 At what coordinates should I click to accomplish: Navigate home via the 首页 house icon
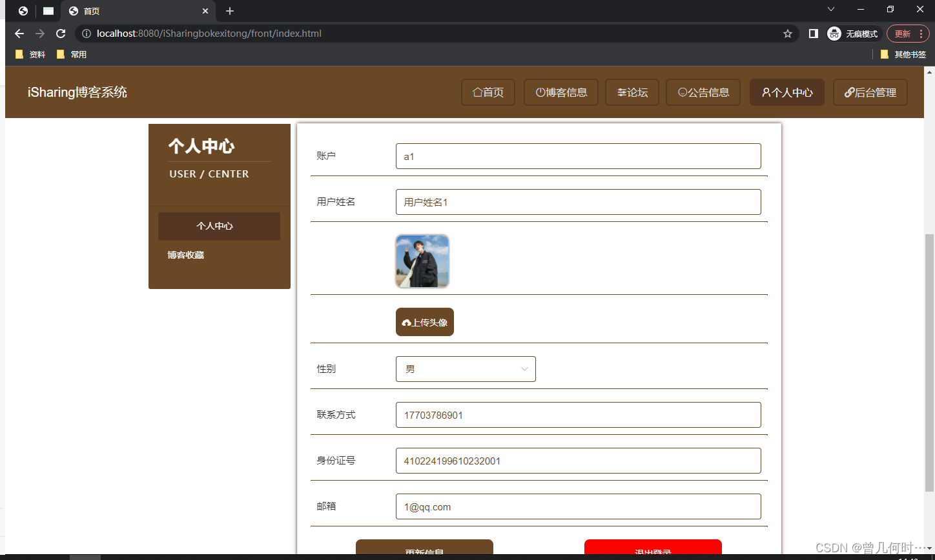(479, 92)
